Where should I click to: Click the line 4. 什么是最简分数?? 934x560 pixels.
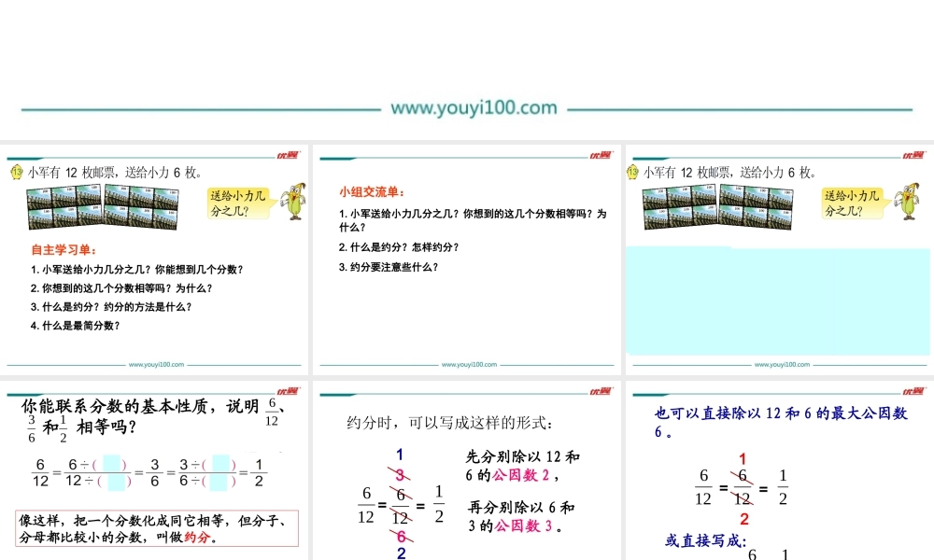75,326
